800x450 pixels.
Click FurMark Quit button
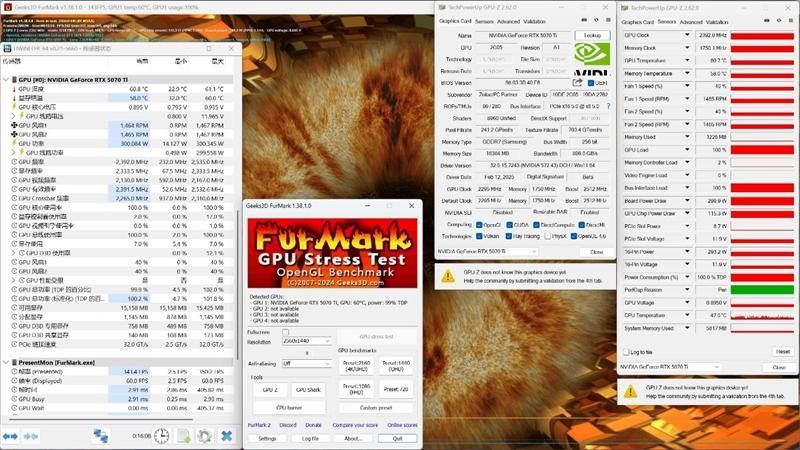point(397,438)
